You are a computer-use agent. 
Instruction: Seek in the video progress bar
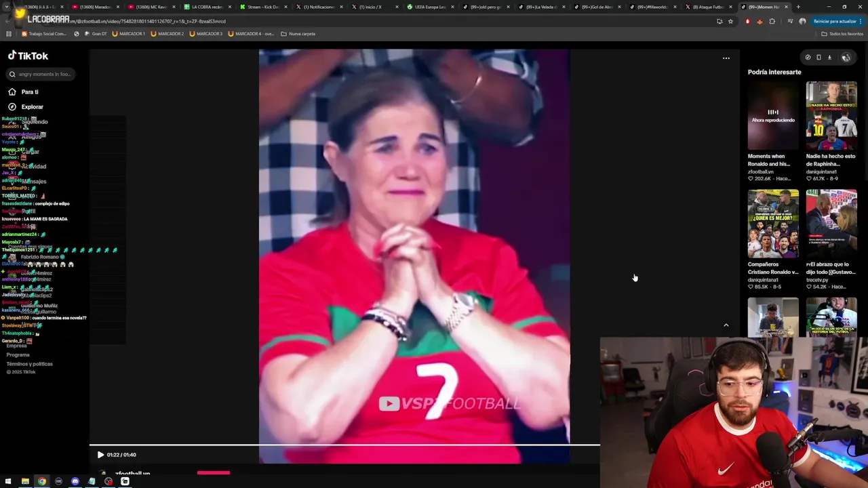[x=344, y=445]
